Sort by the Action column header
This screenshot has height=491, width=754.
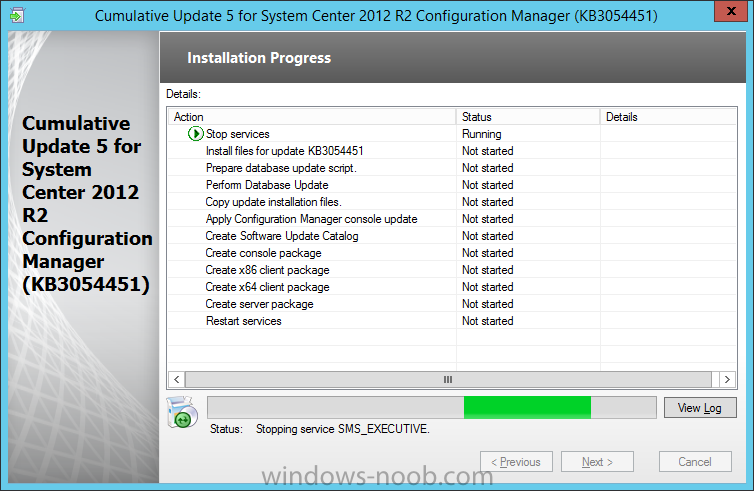(x=312, y=117)
